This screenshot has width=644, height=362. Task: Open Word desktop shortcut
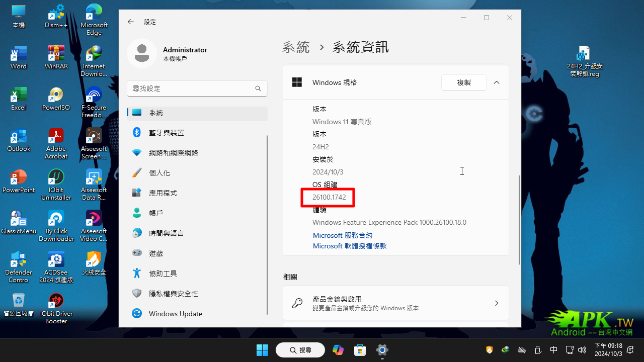(x=19, y=57)
